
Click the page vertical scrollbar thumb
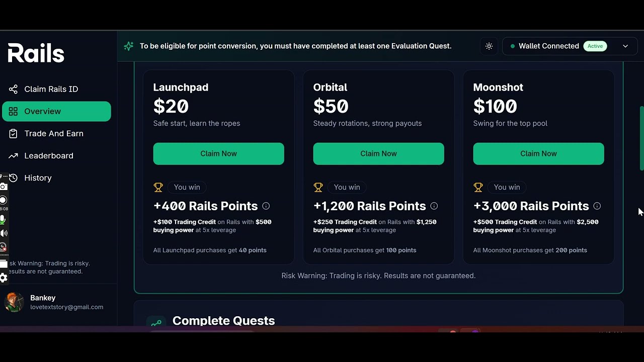641,138
